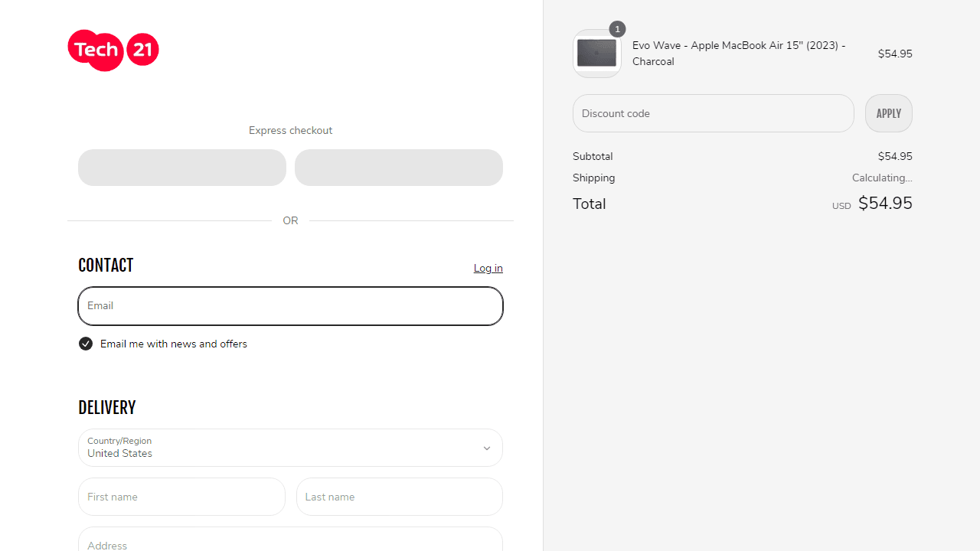The width and height of the screenshot is (980, 551).
Task: Click the $54.95 total amount
Action: pyautogui.click(x=885, y=203)
